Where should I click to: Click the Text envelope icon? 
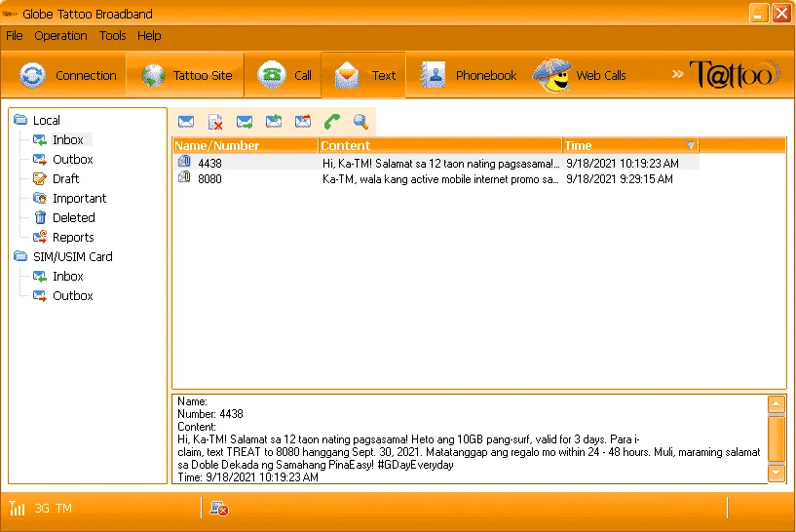coord(347,75)
